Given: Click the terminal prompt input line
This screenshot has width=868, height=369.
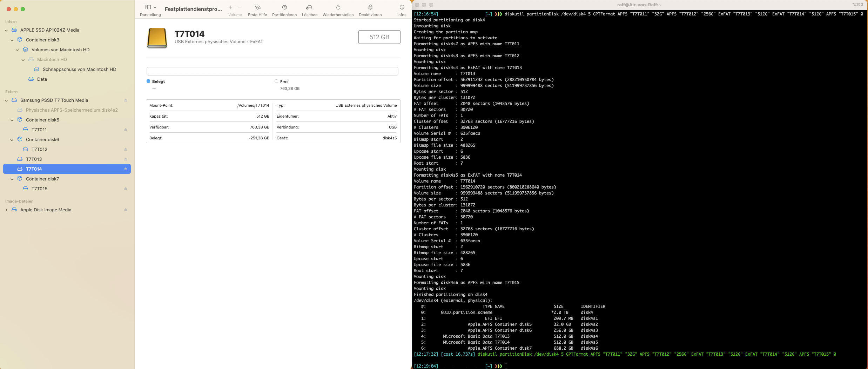Looking at the screenshot, I should coord(506,366).
